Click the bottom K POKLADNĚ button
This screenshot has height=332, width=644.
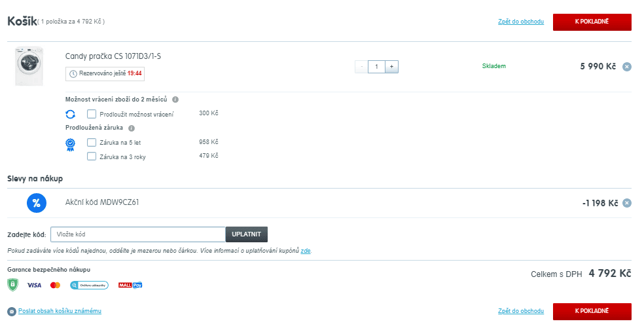click(592, 312)
